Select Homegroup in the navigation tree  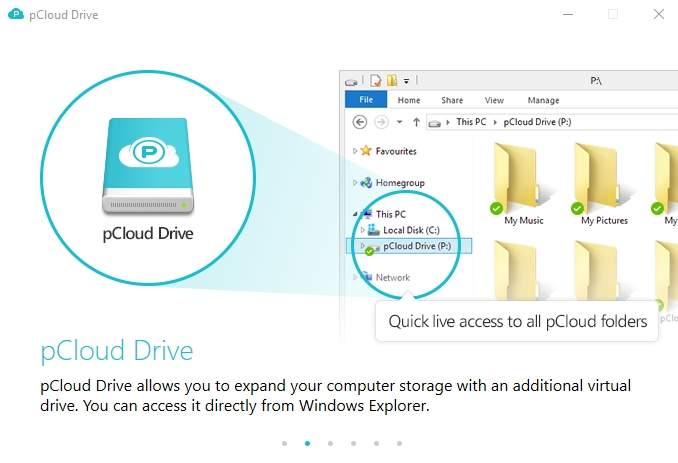[400, 183]
